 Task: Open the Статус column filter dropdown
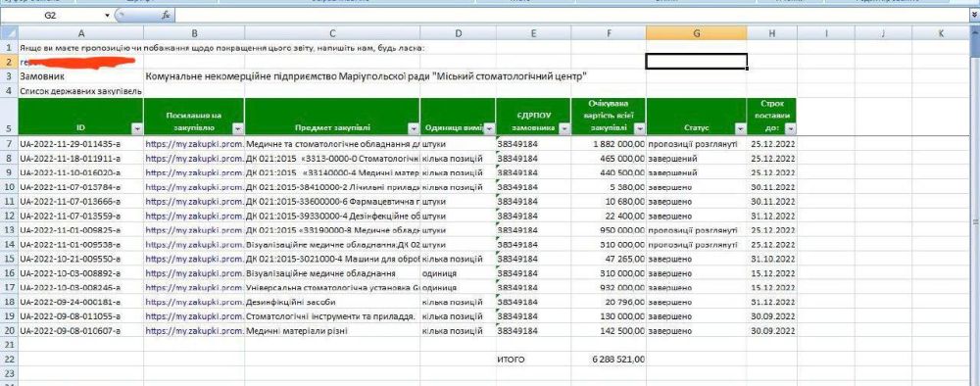(x=741, y=128)
